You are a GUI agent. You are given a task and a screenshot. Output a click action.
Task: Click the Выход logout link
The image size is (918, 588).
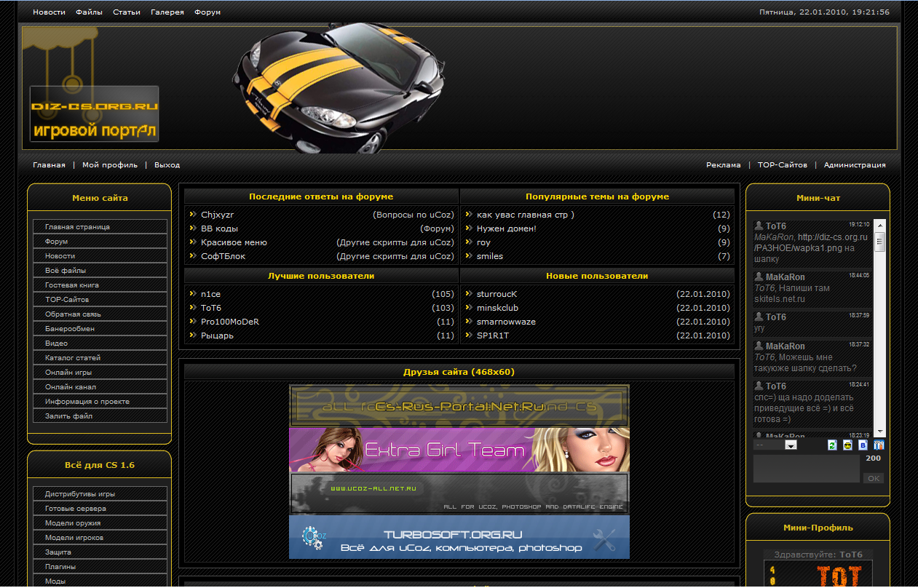[167, 165]
